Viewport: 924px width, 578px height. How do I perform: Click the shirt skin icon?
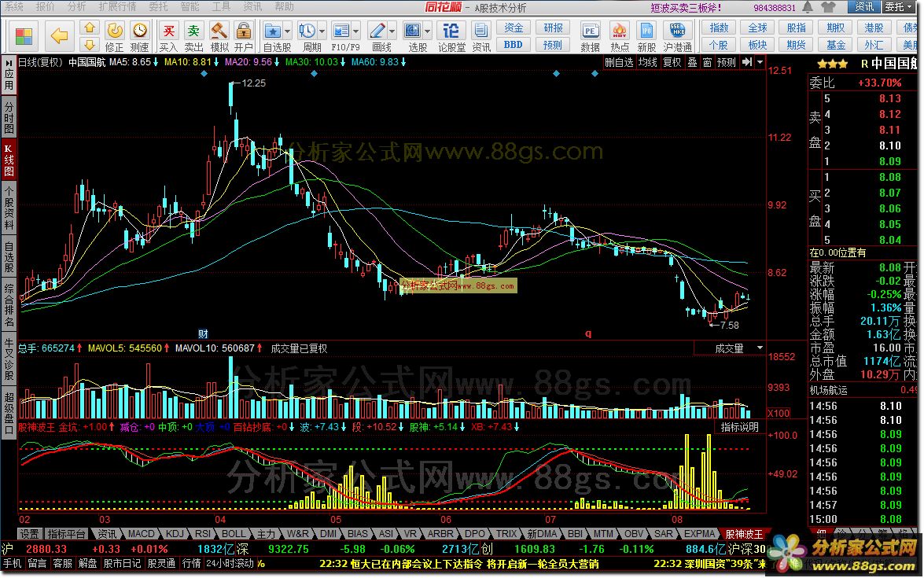[x=828, y=7]
